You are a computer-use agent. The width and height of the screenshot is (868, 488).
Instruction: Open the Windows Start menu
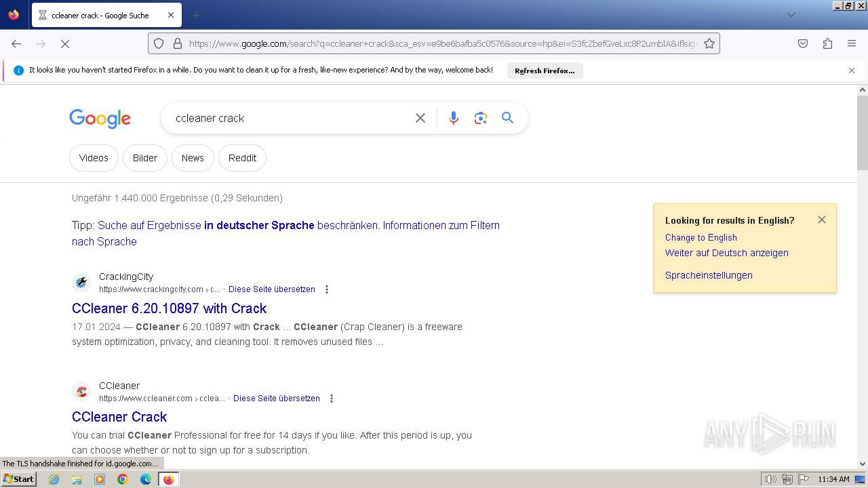tap(18, 479)
